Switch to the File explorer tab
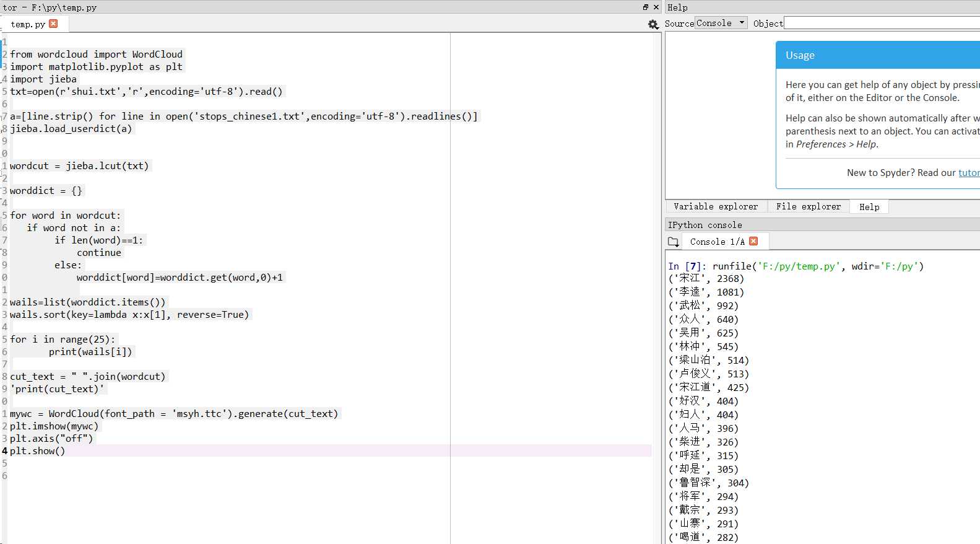Viewport: 980px width, 544px height. coord(809,206)
